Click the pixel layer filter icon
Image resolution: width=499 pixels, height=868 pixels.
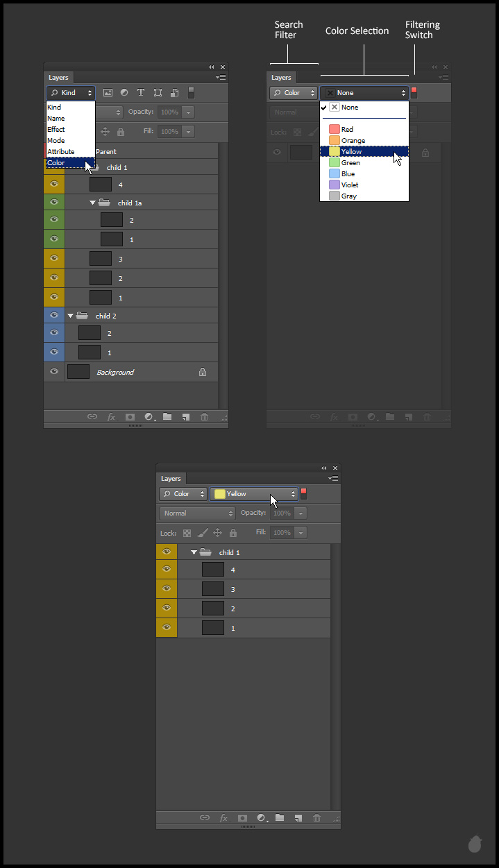108,93
